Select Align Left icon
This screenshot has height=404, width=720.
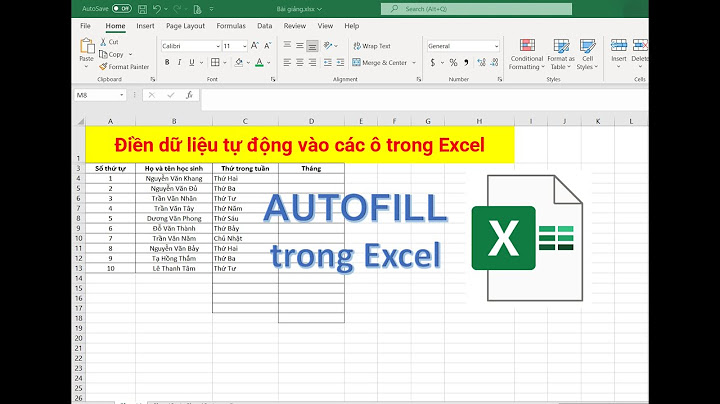[287, 62]
